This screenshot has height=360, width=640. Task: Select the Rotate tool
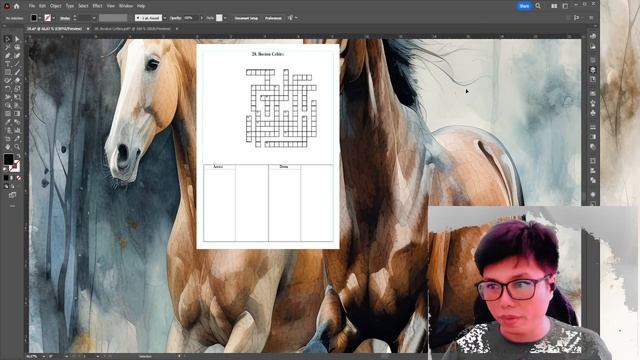[x=7, y=89]
